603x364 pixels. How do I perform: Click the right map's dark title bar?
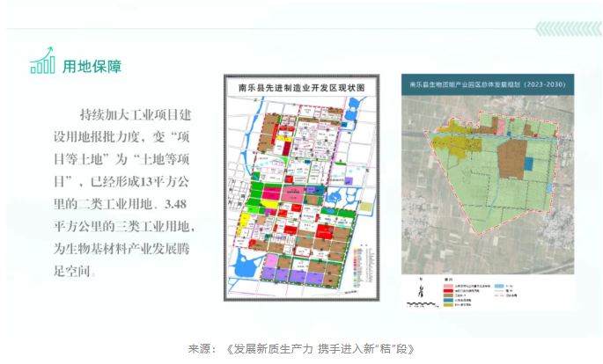(x=490, y=84)
